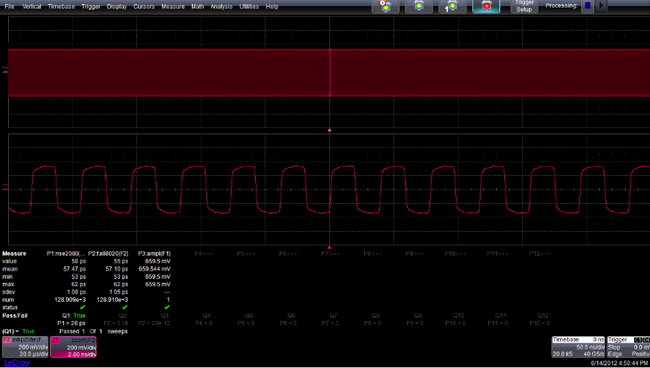Click the P1 green status checkmark
The image size is (650, 368).
tap(82, 307)
